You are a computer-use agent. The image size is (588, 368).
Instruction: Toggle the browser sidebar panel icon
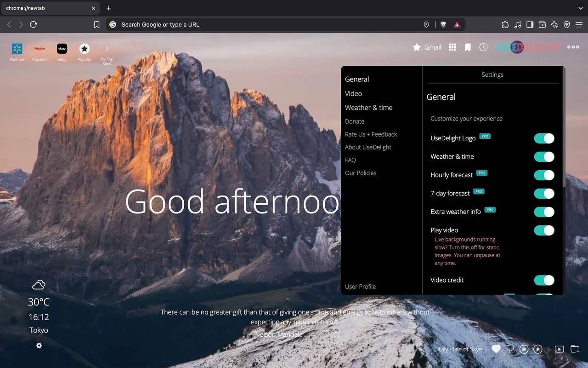530,24
